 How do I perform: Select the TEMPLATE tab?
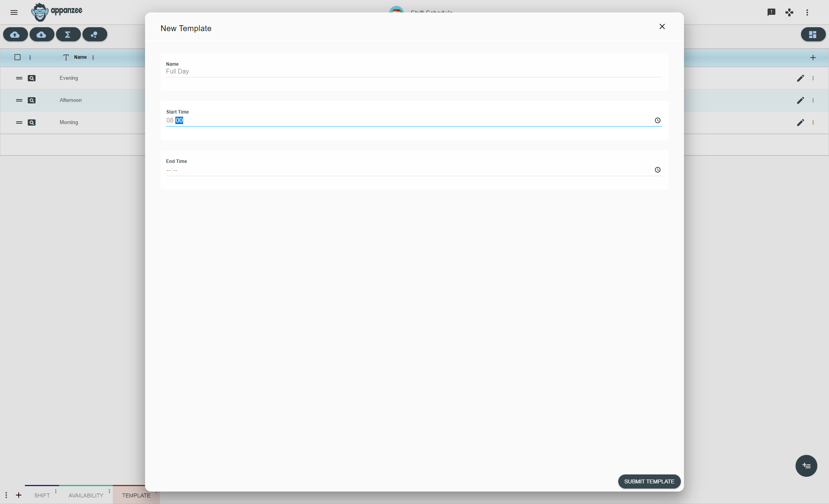point(136,495)
